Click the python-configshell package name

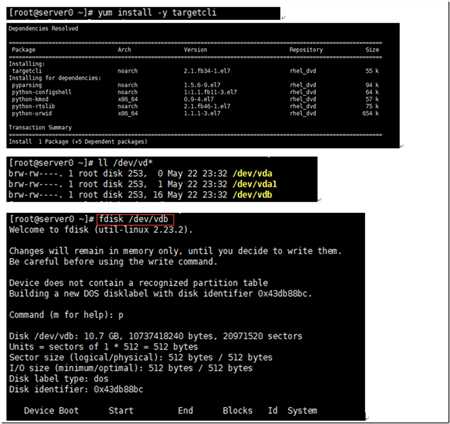pyautogui.click(x=41, y=92)
